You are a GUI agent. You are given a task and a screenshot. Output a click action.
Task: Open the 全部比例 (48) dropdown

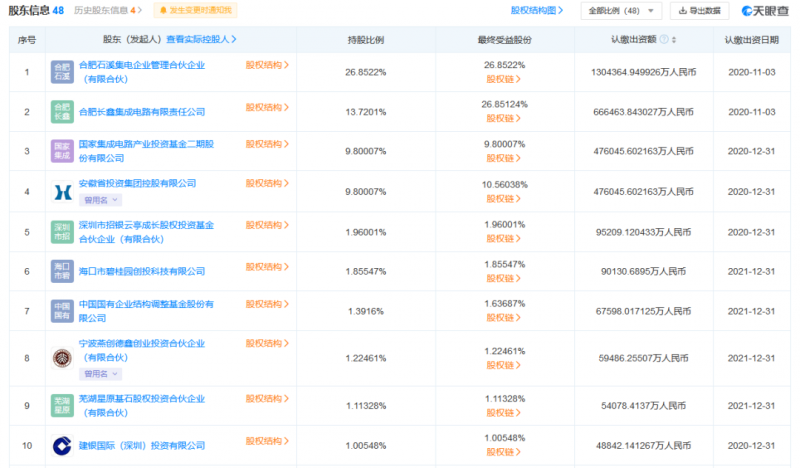point(624,11)
